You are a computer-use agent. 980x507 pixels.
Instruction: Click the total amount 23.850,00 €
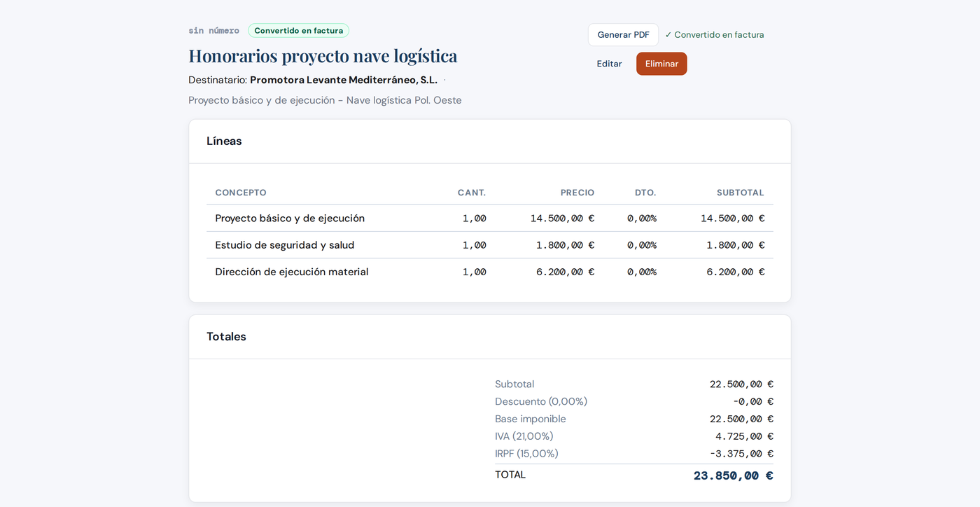pyautogui.click(x=734, y=476)
